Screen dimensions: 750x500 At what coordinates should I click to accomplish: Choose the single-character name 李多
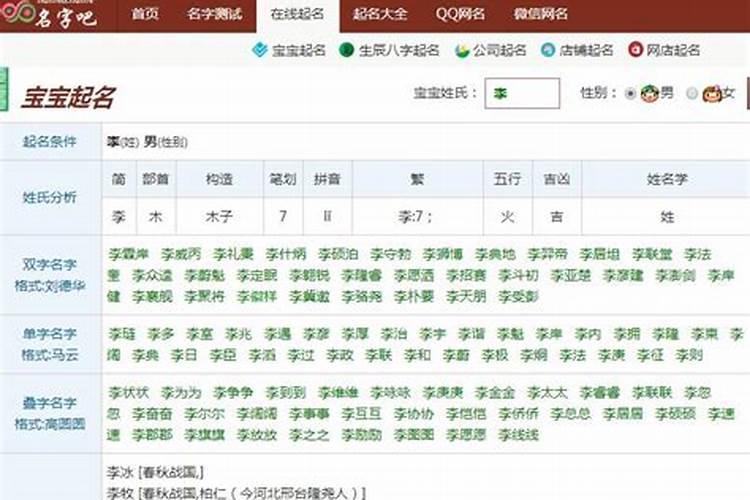click(161, 334)
